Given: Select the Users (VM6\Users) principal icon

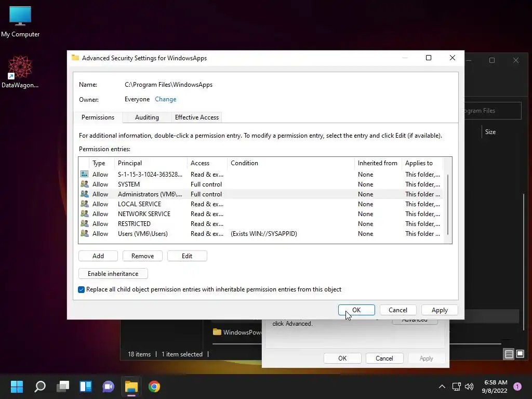Looking at the screenshot, I should pyautogui.click(x=85, y=233).
